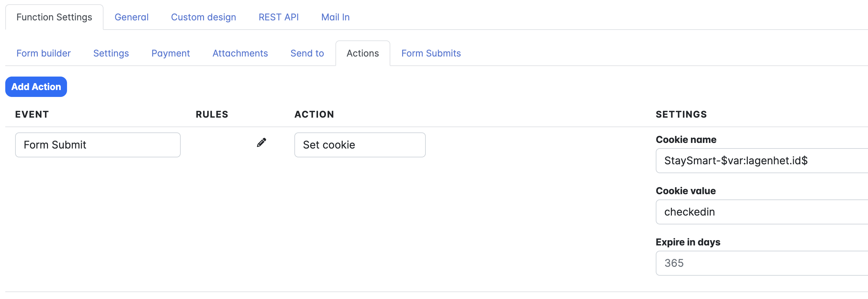Open the Form Submit event dropdown
The width and height of the screenshot is (868, 299).
pyautogui.click(x=98, y=145)
